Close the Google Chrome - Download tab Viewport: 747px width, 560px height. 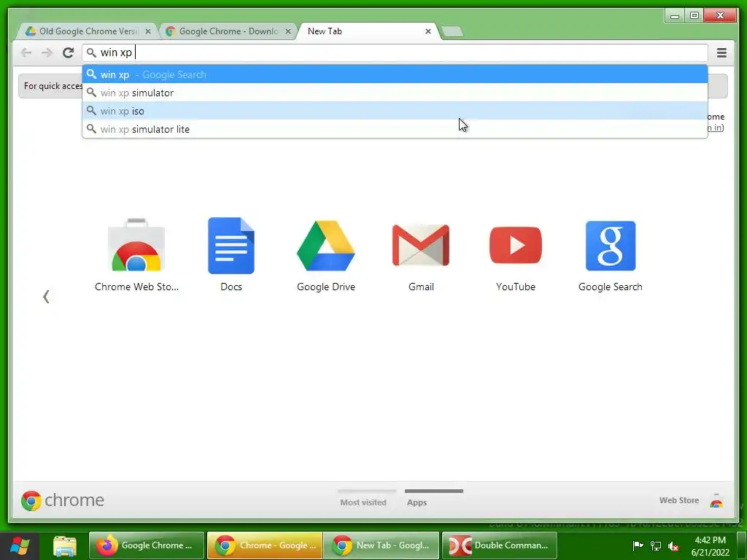pos(287,31)
